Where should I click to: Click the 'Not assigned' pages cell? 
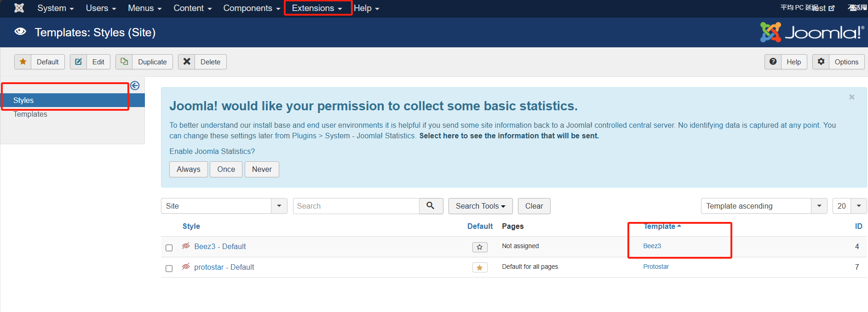click(520, 246)
